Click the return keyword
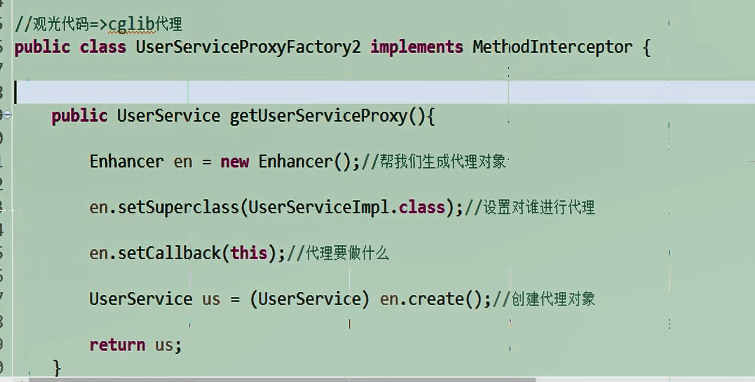This screenshot has width=755, height=382. (x=117, y=345)
